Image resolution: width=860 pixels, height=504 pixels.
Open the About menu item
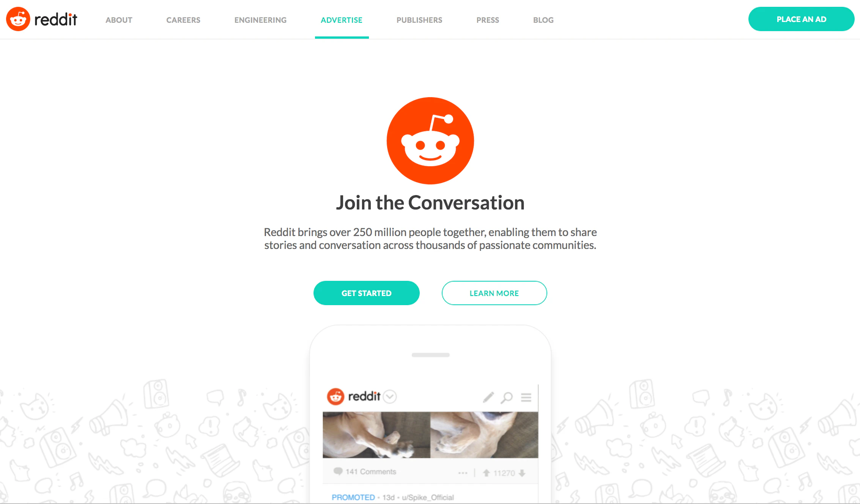[x=119, y=20]
